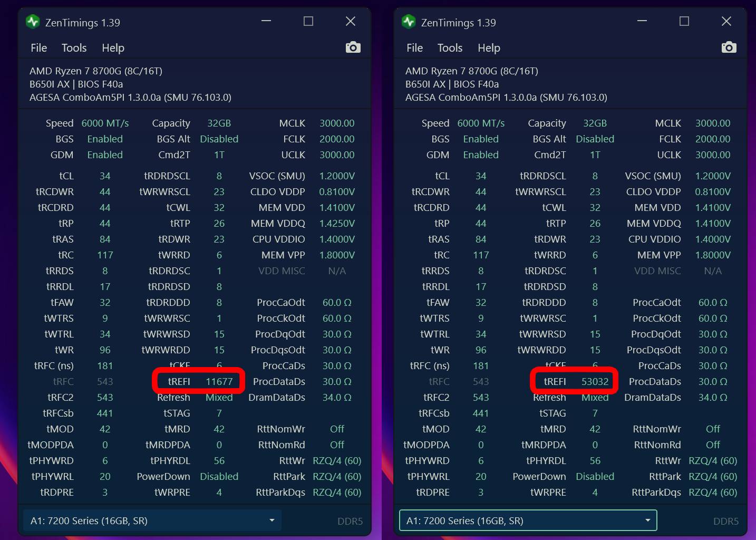The width and height of the screenshot is (756, 540).
Task: Open the Tools menu in right window
Action: [x=450, y=48]
